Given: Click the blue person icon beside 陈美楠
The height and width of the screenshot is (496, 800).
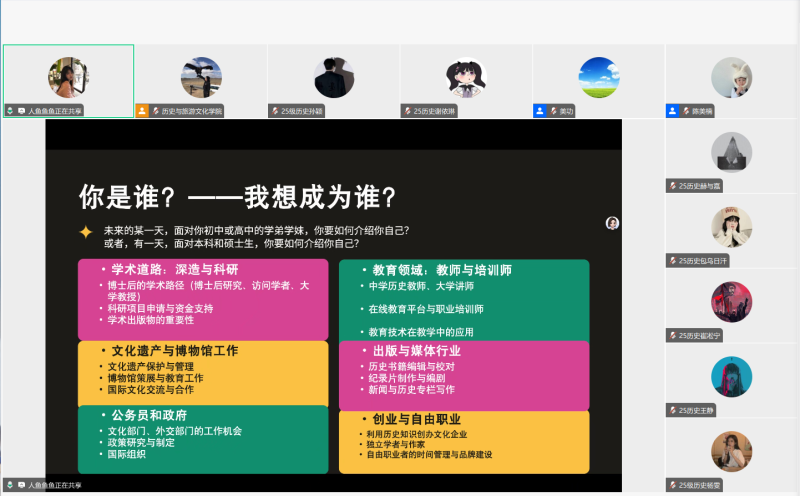Looking at the screenshot, I should point(673,111).
